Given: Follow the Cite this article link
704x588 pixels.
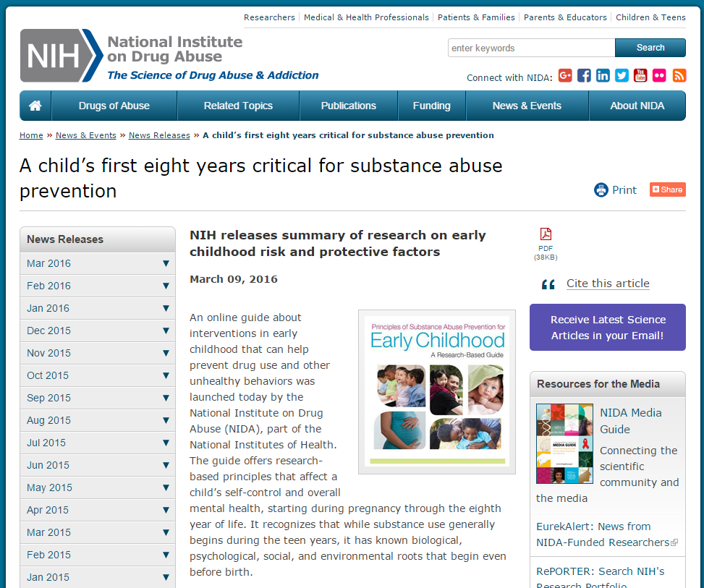Looking at the screenshot, I should 608,284.
